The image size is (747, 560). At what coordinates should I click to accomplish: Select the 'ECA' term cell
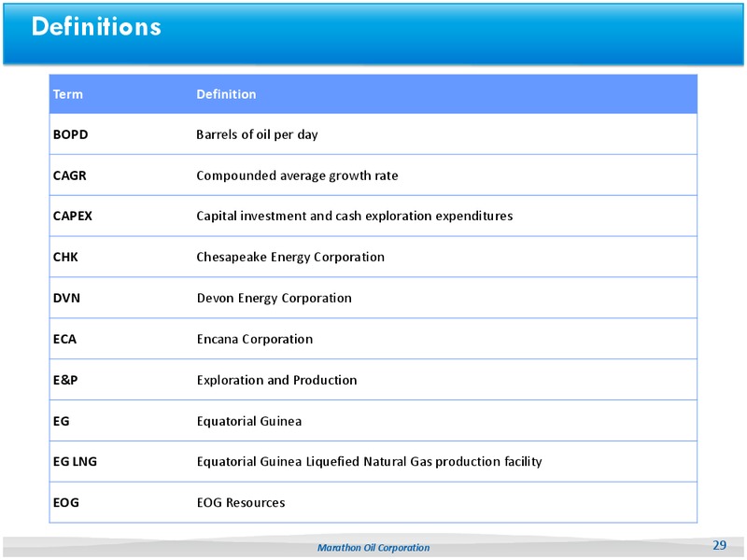point(64,339)
